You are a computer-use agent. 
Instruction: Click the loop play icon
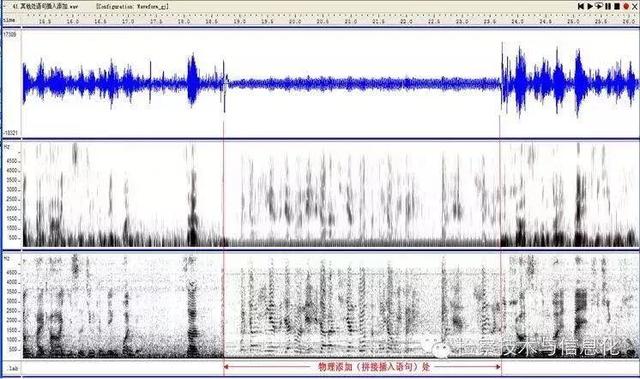coord(599,6)
